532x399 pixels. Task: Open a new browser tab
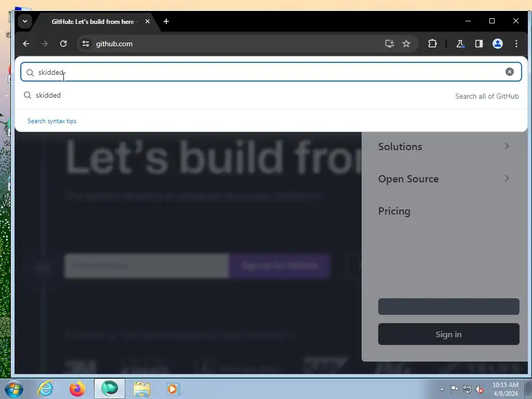pos(166,21)
